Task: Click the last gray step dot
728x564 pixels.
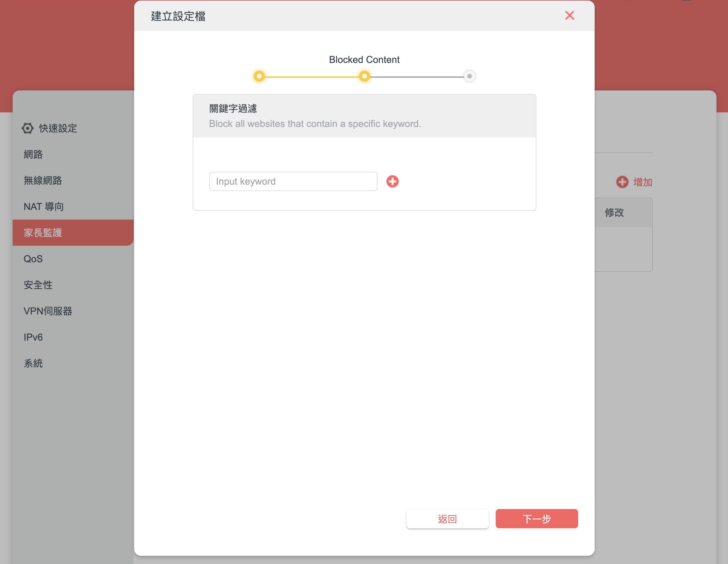Action: point(469,76)
